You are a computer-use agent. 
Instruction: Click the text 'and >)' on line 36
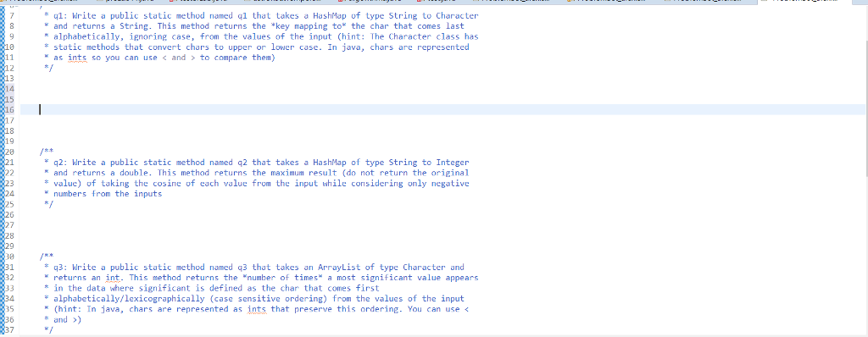[x=68, y=320]
